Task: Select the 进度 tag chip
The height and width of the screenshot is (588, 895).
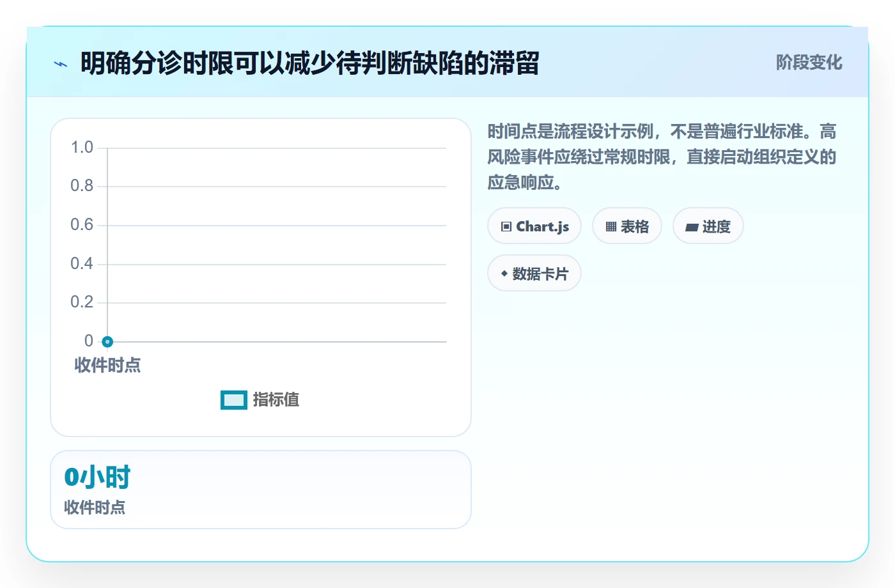Action: (708, 226)
